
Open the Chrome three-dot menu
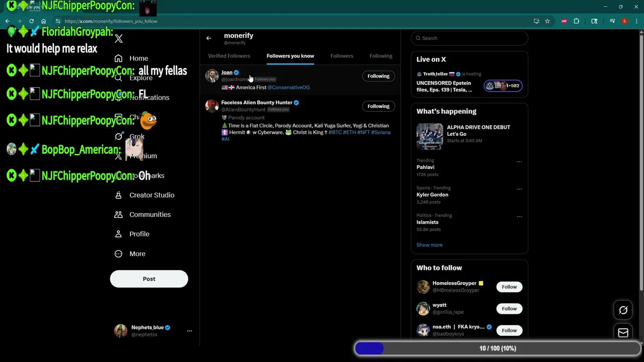pos(636,21)
